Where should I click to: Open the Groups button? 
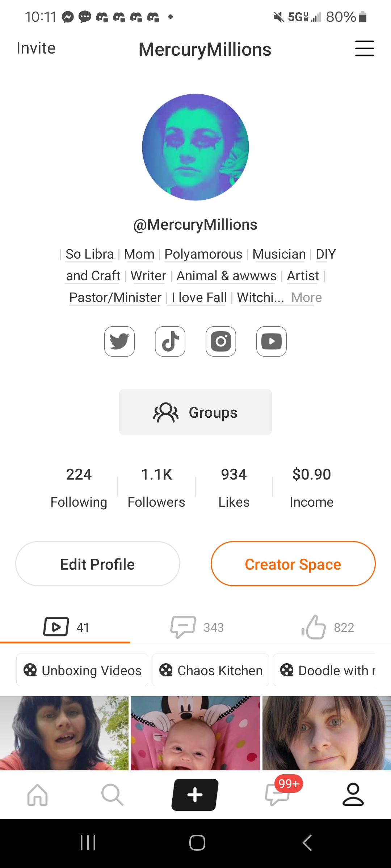(195, 412)
